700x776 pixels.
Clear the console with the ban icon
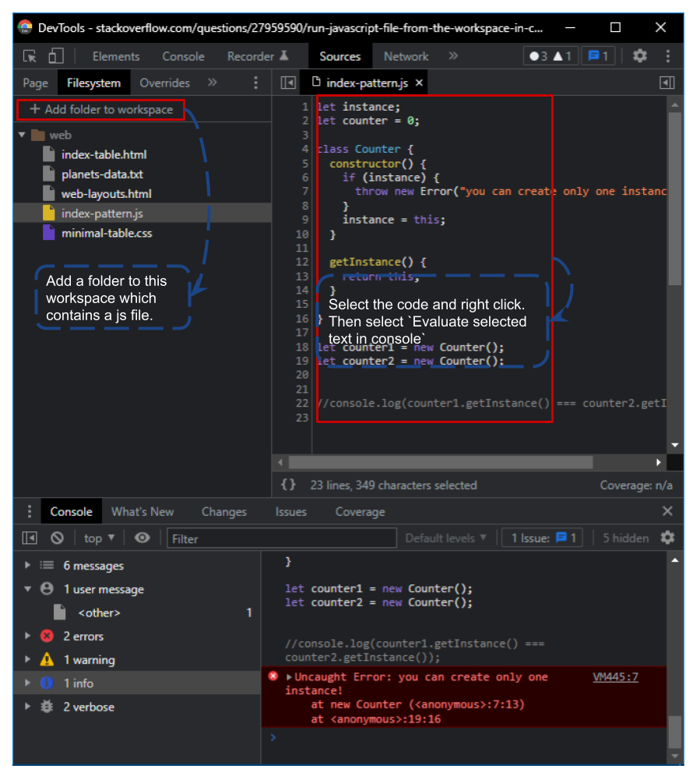[x=57, y=538]
